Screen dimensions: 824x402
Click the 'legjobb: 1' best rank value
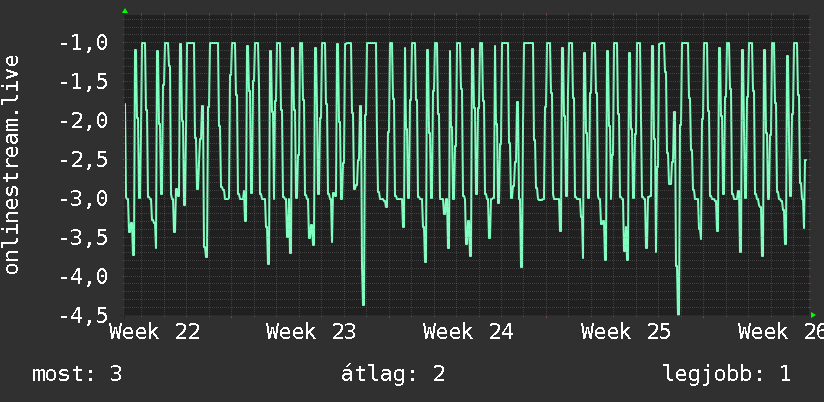tap(727, 374)
